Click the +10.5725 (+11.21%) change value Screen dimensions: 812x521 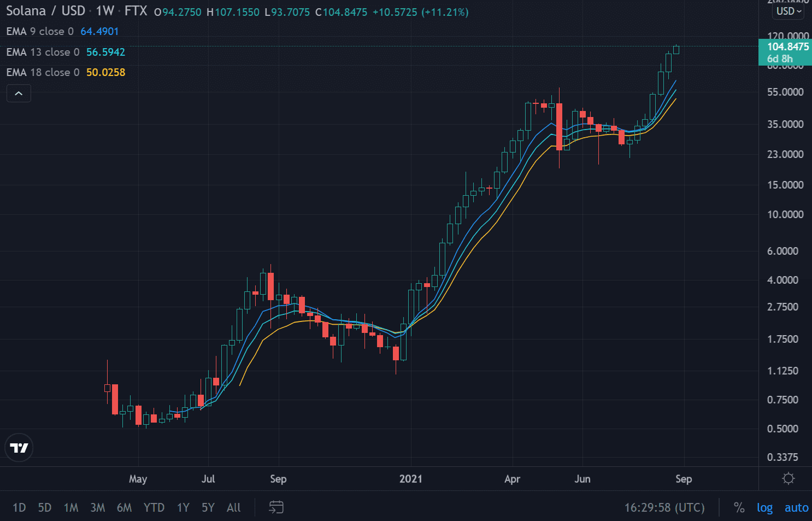(x=420, y=12)
